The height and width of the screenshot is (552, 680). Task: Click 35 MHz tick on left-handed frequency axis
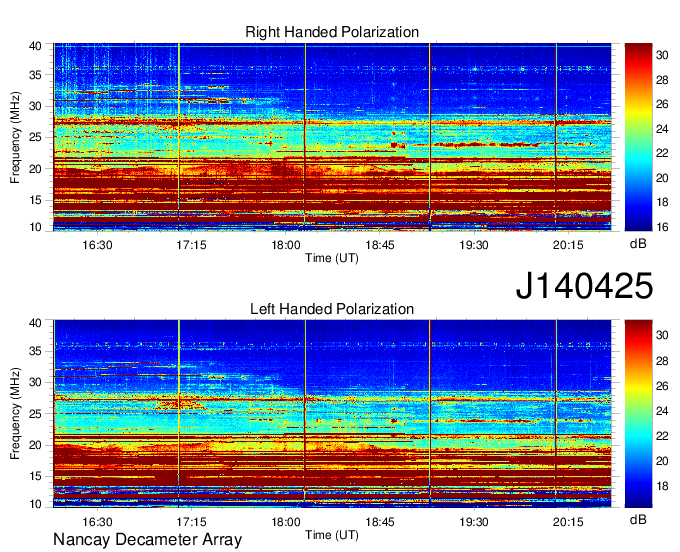[35, 351]
